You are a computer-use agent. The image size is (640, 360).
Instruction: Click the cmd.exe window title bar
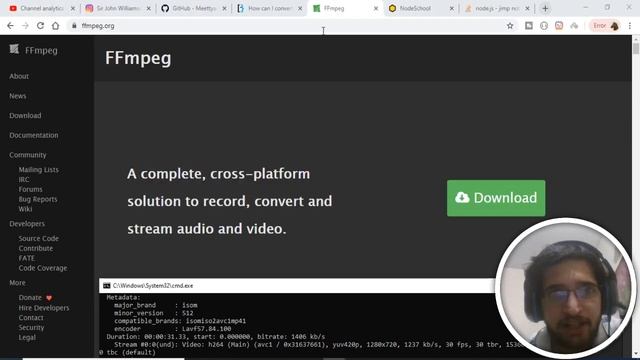point(297,286)
